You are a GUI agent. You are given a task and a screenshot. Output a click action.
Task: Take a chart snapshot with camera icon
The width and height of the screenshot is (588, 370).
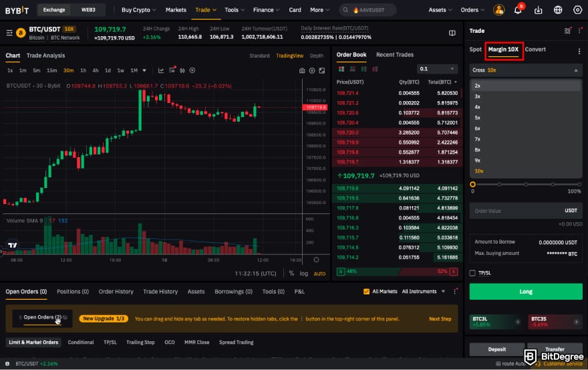[302, 70]
